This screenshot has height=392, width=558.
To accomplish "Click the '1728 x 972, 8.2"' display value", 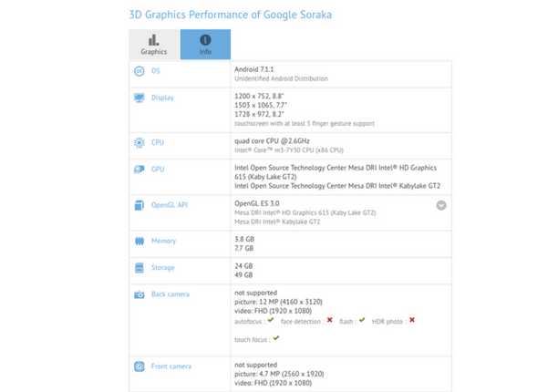I will [x=259, y=114].
